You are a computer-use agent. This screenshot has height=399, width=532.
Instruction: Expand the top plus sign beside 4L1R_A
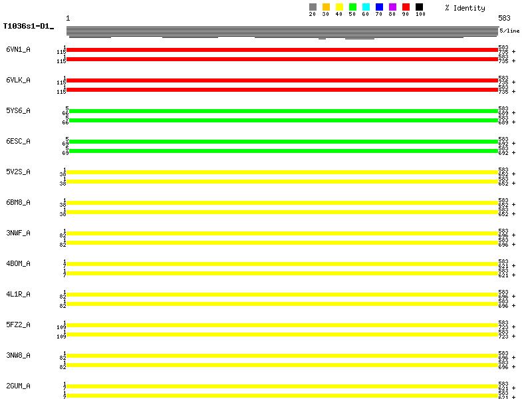tap(513, 297)
